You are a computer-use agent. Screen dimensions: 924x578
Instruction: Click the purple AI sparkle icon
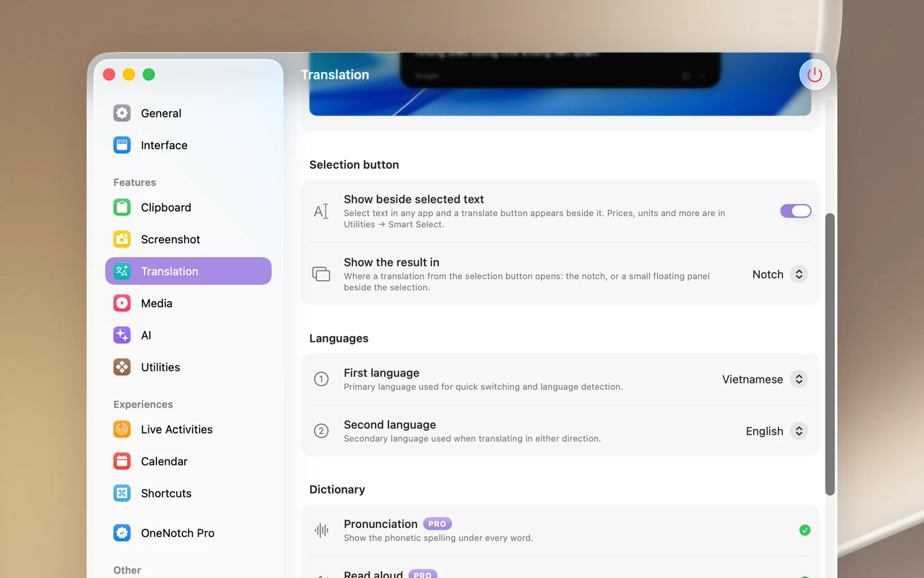[122, 335]
